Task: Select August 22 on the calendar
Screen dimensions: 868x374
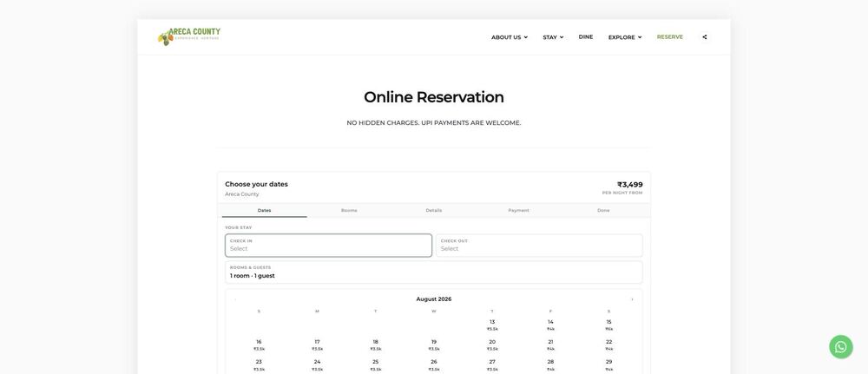Action: (x=608, y=345)
